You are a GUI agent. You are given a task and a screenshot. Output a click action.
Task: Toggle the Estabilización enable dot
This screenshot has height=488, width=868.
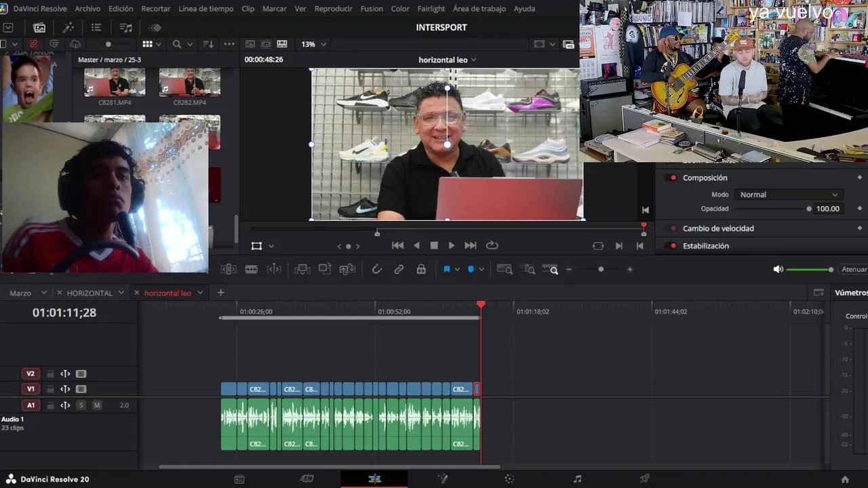673,246
